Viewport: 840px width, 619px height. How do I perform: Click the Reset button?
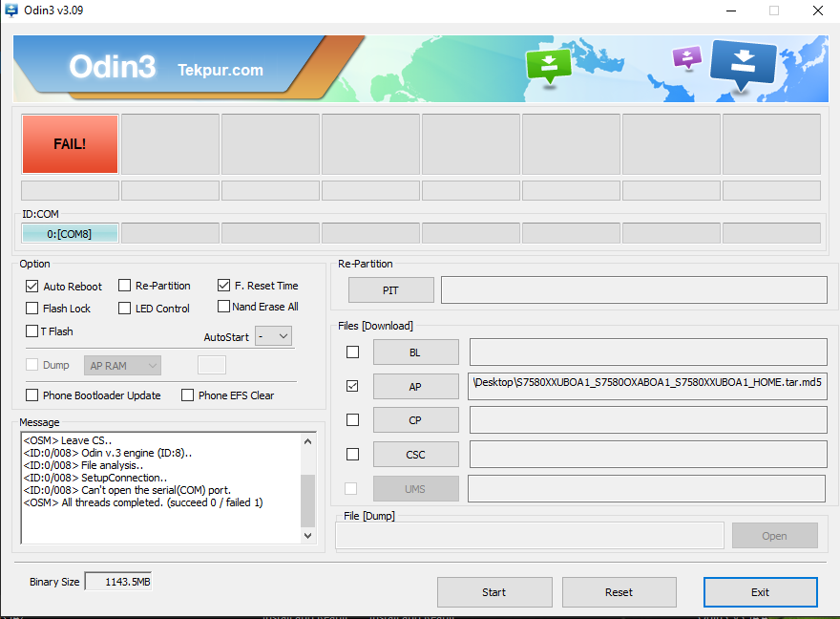click(x=619, y=592)
